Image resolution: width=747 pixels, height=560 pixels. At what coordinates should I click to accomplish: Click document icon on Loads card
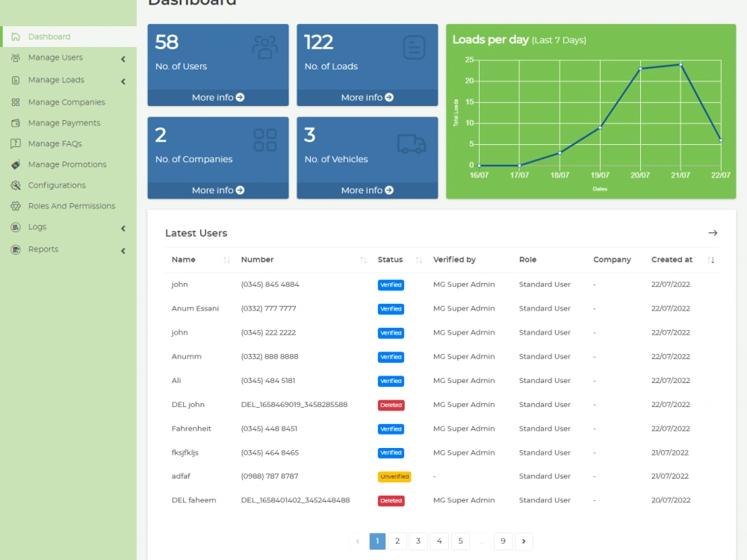click(414, 47)
